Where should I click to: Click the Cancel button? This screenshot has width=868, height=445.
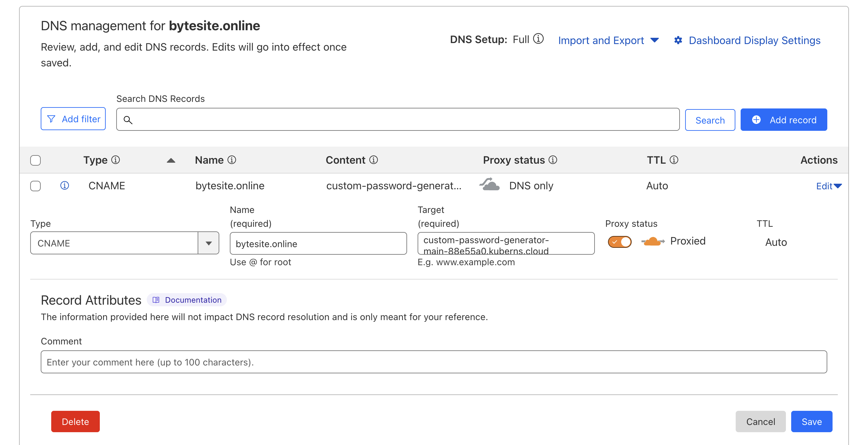pyautogui.click(x=760, y=421)
